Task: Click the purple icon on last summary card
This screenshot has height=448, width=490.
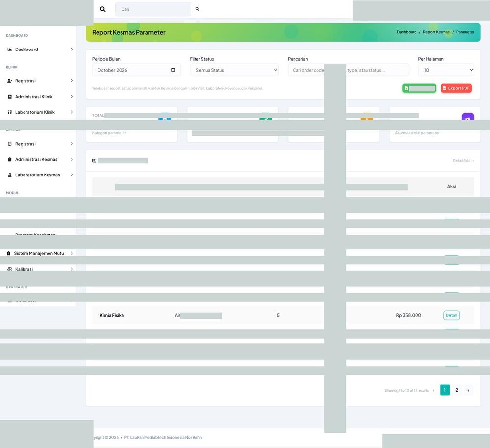Action: pos(468,116)
